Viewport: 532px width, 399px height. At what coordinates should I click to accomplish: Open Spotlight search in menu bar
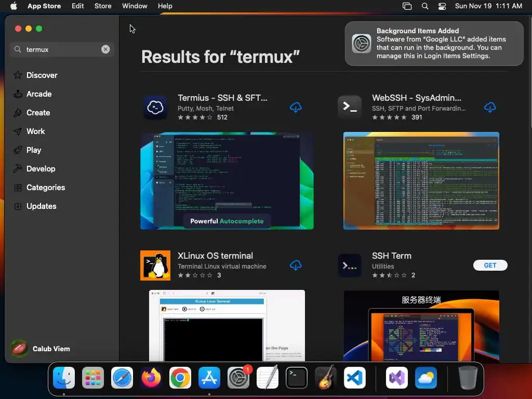(425, 6)
